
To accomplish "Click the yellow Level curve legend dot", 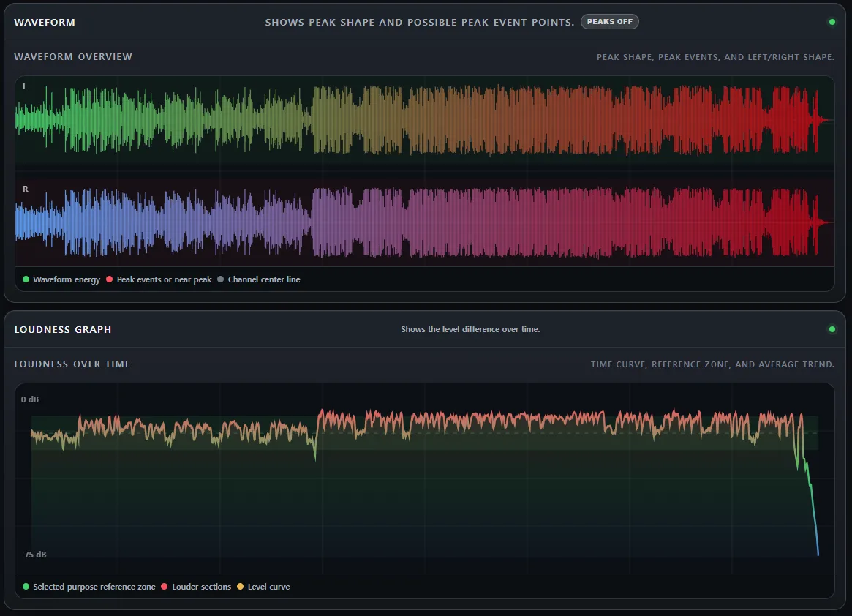I will tap(240, 587).
